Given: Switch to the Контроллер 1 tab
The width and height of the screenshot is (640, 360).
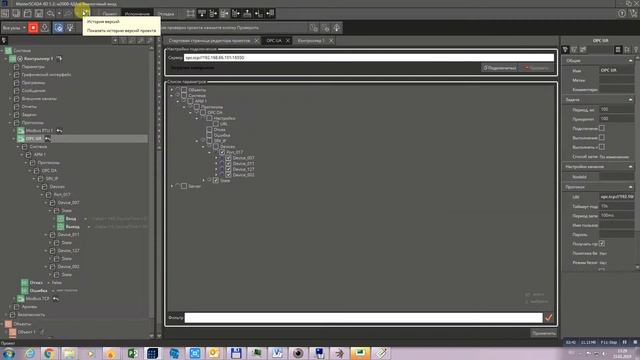Looking at the screenshot, I should [311, 40].
